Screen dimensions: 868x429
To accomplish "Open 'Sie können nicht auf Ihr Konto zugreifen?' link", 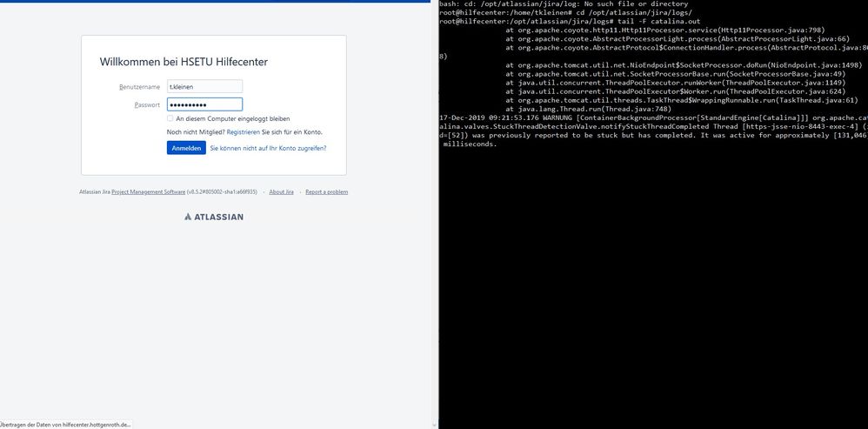I will [269, 148].
